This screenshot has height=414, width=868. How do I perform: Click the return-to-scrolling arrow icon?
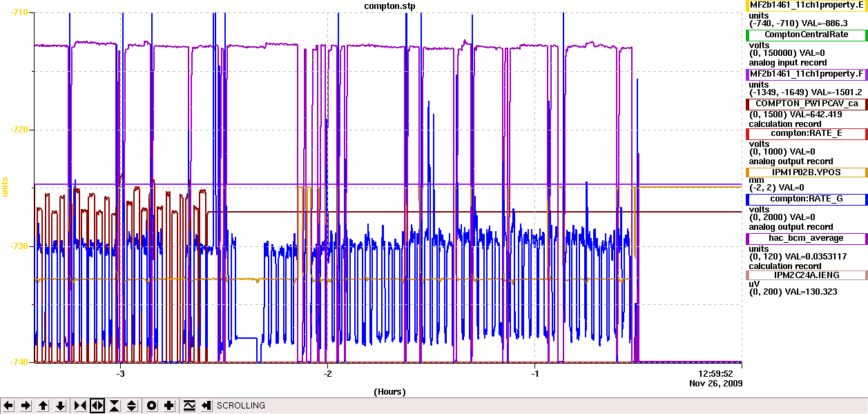206,406
